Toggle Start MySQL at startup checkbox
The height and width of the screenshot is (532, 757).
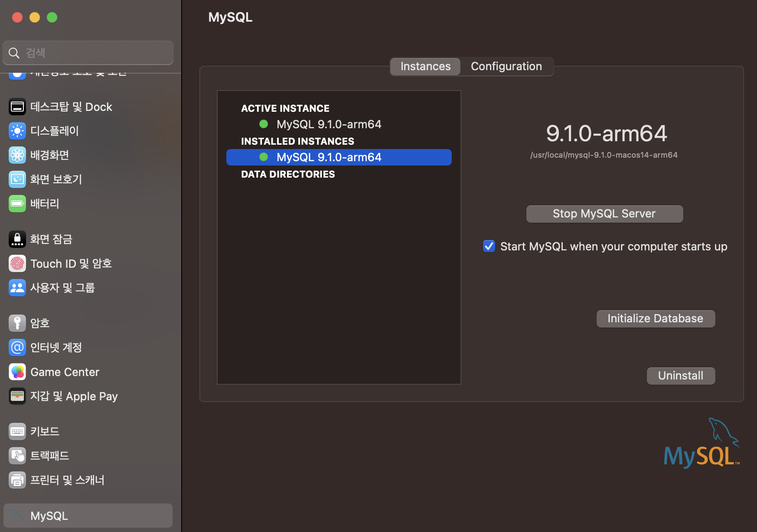tap(489, 246)
